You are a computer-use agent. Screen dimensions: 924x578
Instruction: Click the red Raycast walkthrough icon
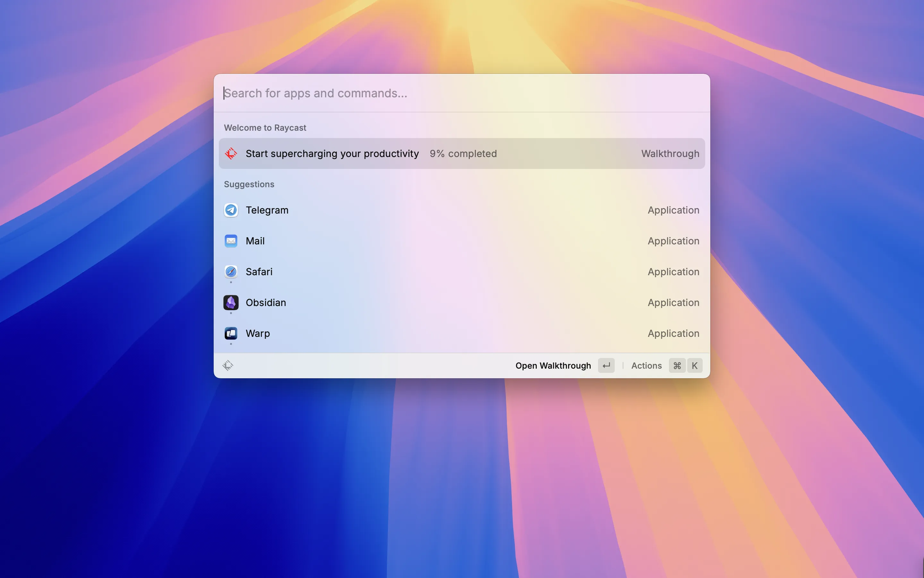(231, 154)
